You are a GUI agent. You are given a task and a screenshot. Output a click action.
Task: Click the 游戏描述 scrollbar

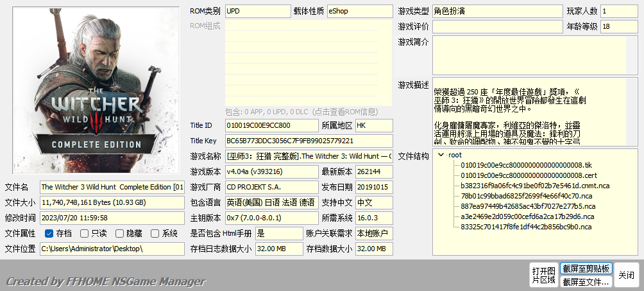632,112
